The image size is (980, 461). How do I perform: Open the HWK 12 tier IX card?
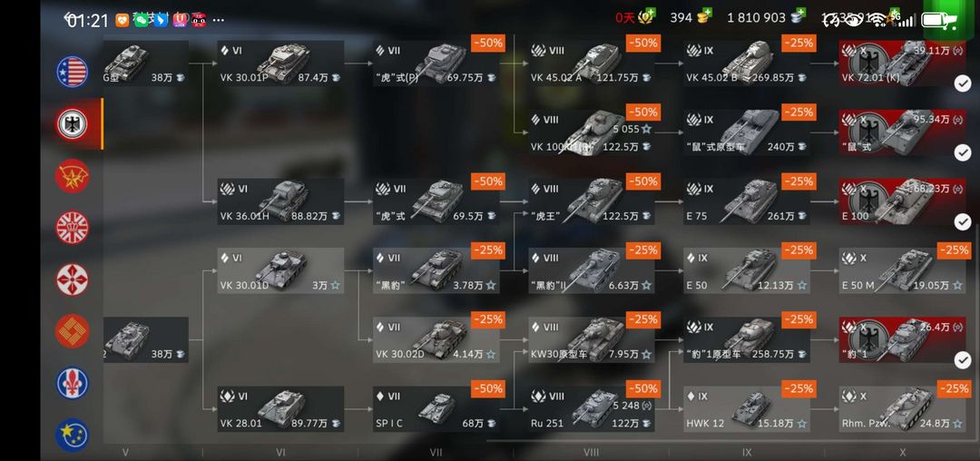coord(746,409)
